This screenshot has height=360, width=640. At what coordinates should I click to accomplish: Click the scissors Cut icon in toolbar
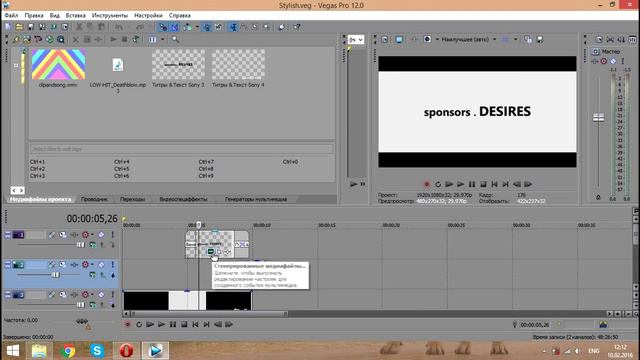(x=79, y=27)
